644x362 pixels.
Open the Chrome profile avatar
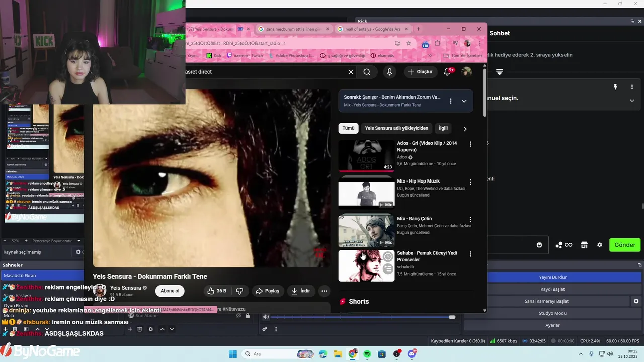[467, 43]
